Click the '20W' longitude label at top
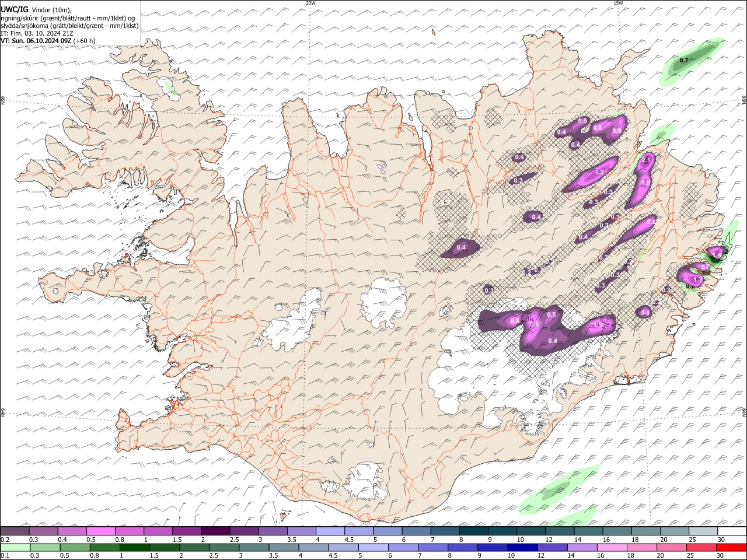The height and width of the screenshot is (560, 747). [x=310, y=3]
